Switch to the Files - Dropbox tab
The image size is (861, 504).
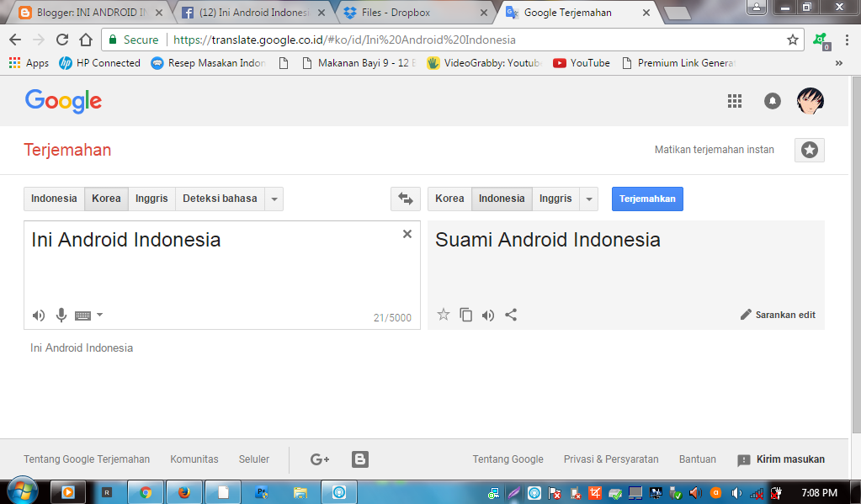415,12
